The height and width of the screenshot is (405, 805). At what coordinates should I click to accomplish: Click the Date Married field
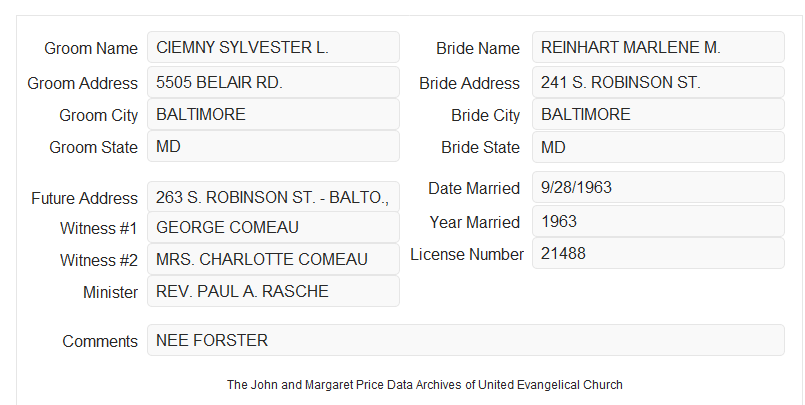(658, 187)
